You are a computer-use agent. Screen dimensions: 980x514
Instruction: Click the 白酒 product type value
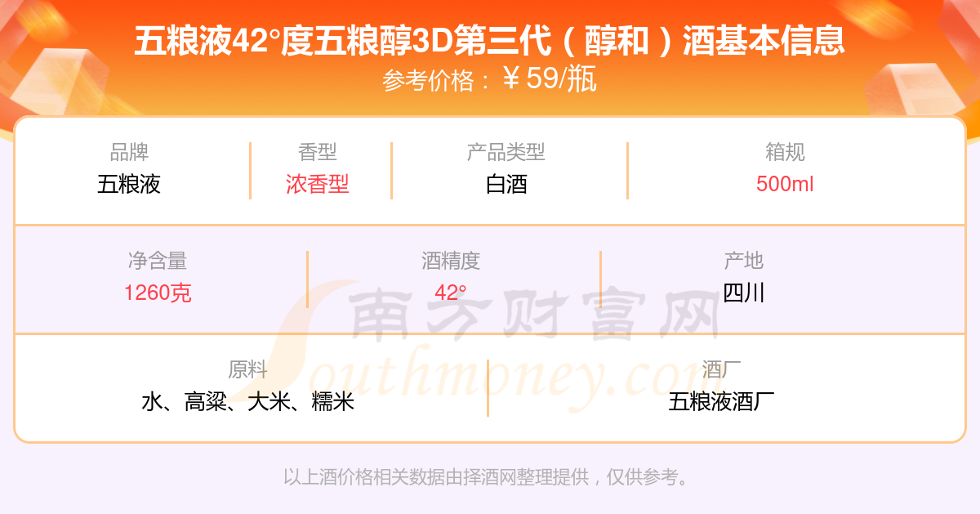(506, 184)
